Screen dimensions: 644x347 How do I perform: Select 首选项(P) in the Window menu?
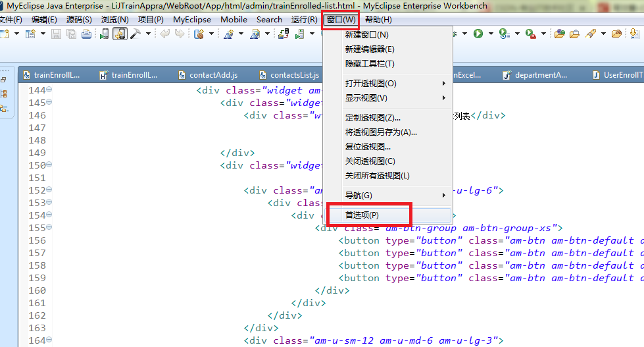click(387, 215)
